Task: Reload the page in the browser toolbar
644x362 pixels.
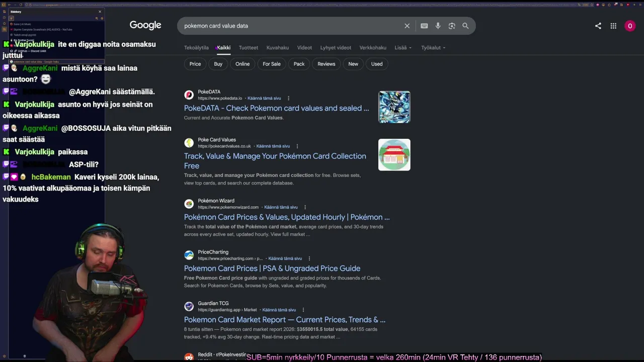Action: point(21,5)
